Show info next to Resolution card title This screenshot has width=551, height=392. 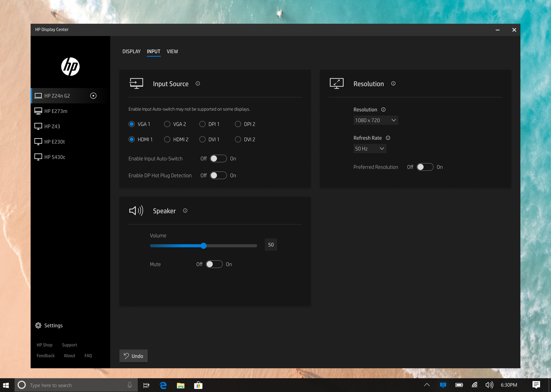click(393, 83)
